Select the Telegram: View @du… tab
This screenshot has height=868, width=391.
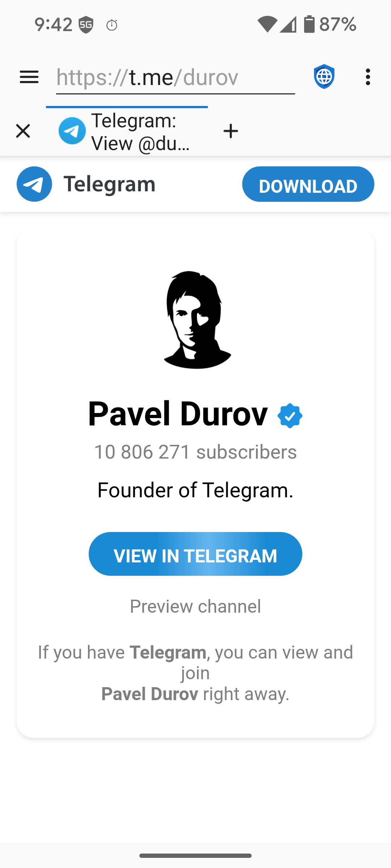click(127, 132)
